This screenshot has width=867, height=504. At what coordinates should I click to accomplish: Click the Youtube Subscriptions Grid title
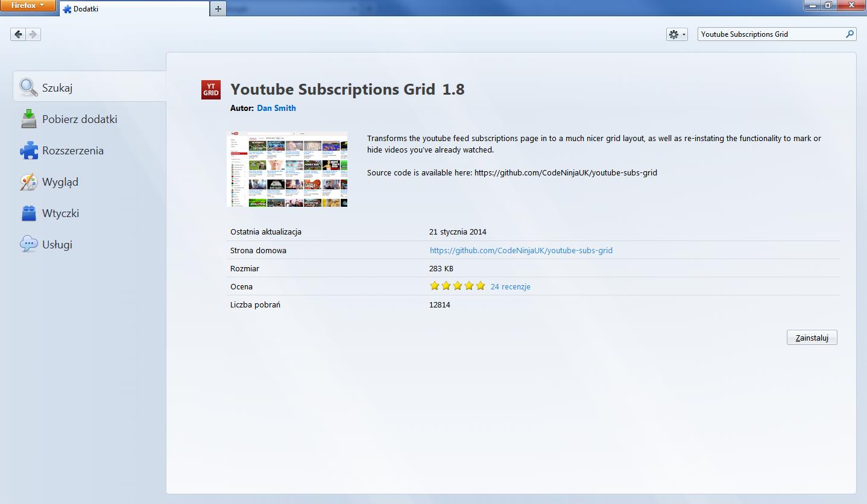pos(333,89)
